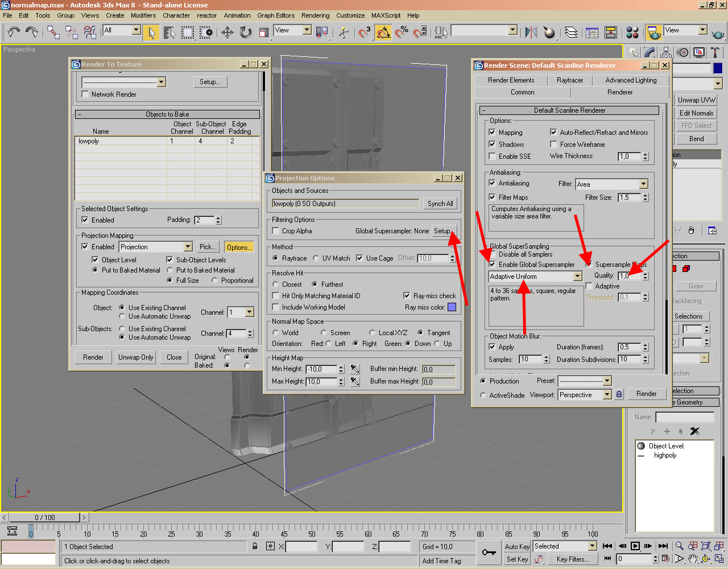
Task: Enable the Force Wireframe checkbox
Action: click(x=553, y=144)
